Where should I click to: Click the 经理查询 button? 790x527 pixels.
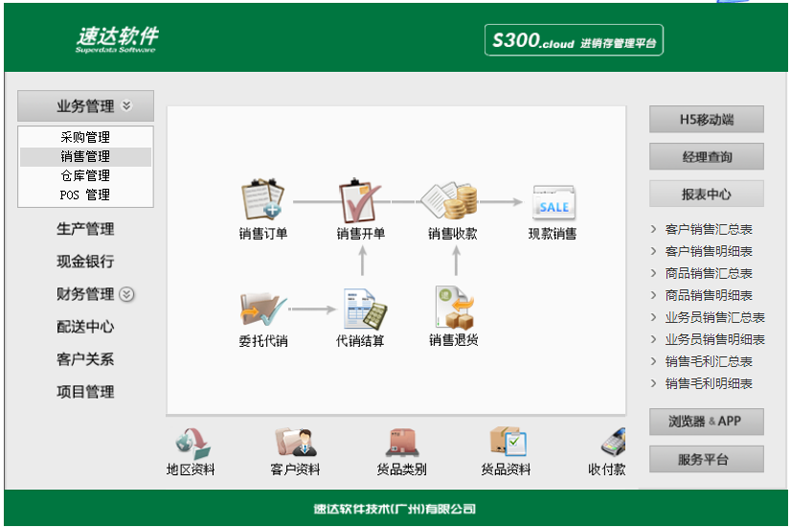(706, 157)
